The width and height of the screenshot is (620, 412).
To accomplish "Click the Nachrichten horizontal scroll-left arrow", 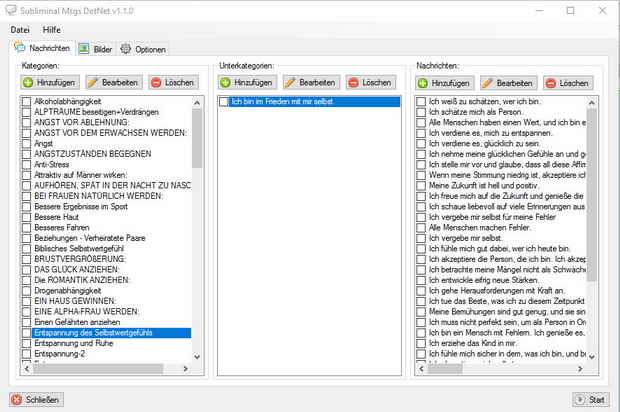I will 422,369.
